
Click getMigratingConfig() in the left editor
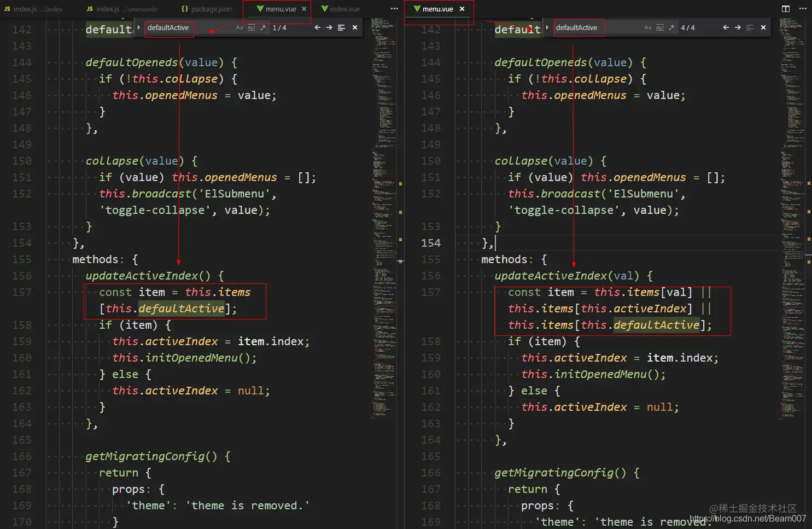click(151, 456)
